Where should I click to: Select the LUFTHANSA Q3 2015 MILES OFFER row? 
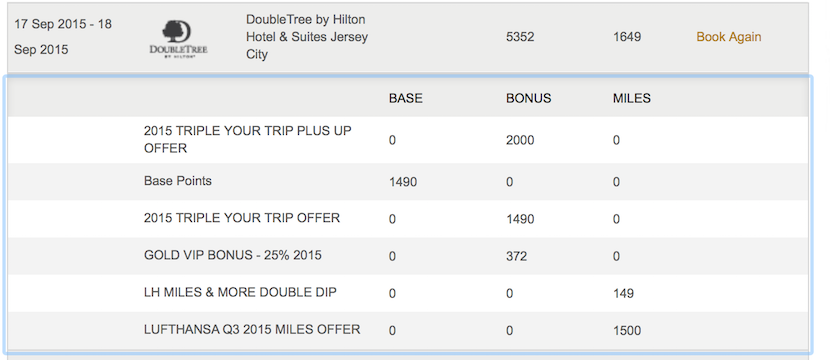[x=408, y=330]
